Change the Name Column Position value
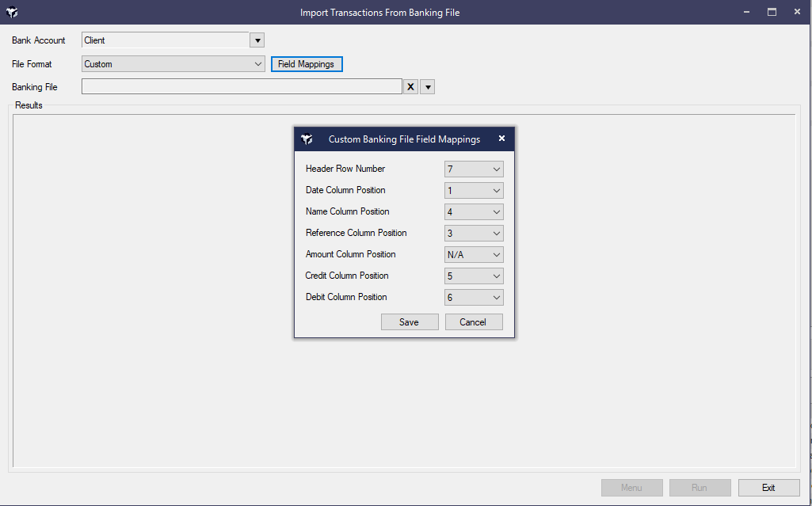The height and width of the screenshot is (506, 812). tap(474, 212)
